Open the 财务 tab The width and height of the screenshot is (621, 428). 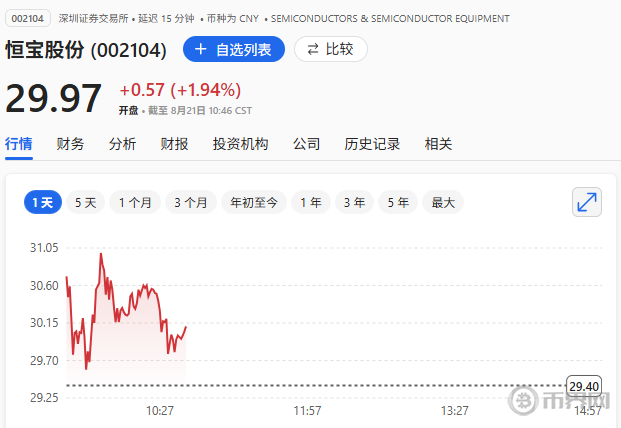[x=71, y=144]
